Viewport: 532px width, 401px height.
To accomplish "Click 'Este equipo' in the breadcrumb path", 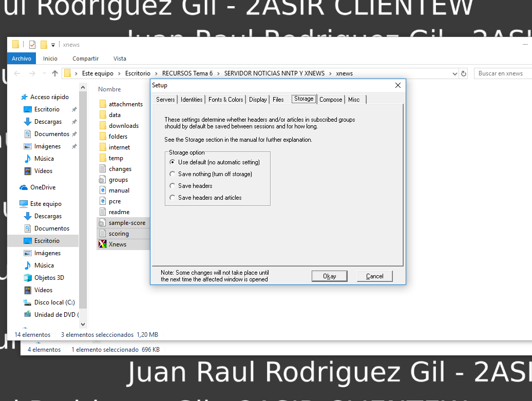I will (98, 73).
